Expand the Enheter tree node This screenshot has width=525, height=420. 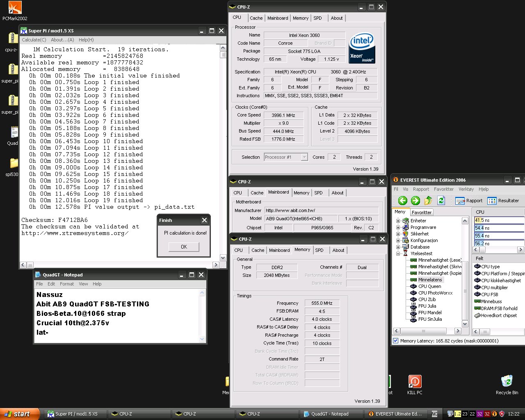click(398, 221)
